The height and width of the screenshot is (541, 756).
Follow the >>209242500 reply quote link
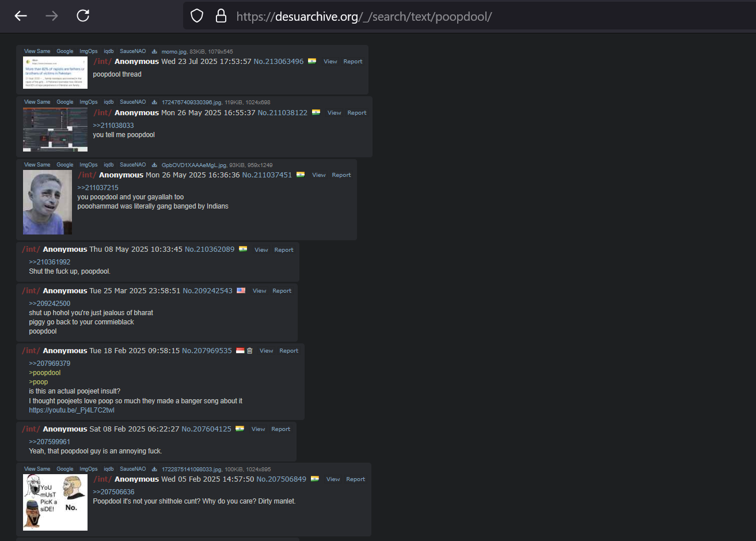(50, 304)
